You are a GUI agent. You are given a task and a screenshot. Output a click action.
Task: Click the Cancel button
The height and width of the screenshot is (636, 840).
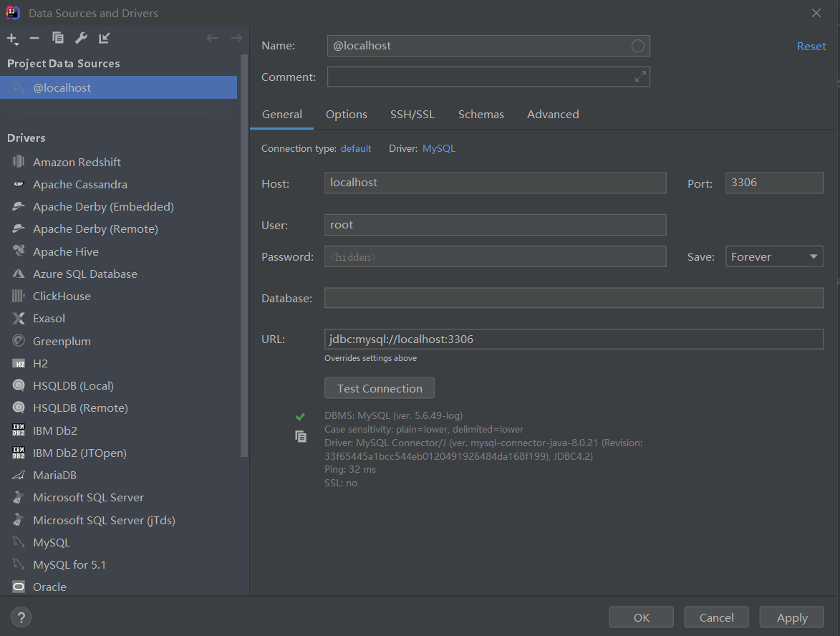716,617
